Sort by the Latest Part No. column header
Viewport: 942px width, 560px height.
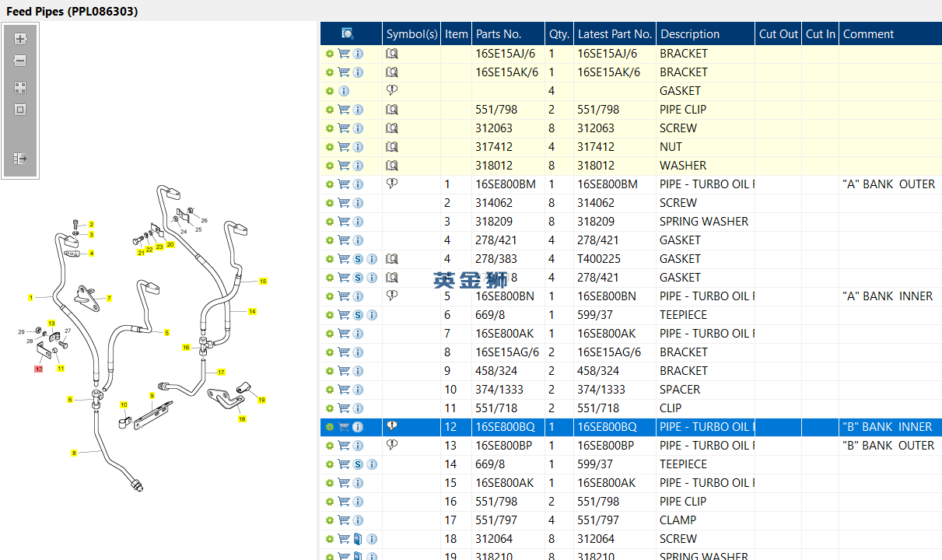click(x=615, y=34)
